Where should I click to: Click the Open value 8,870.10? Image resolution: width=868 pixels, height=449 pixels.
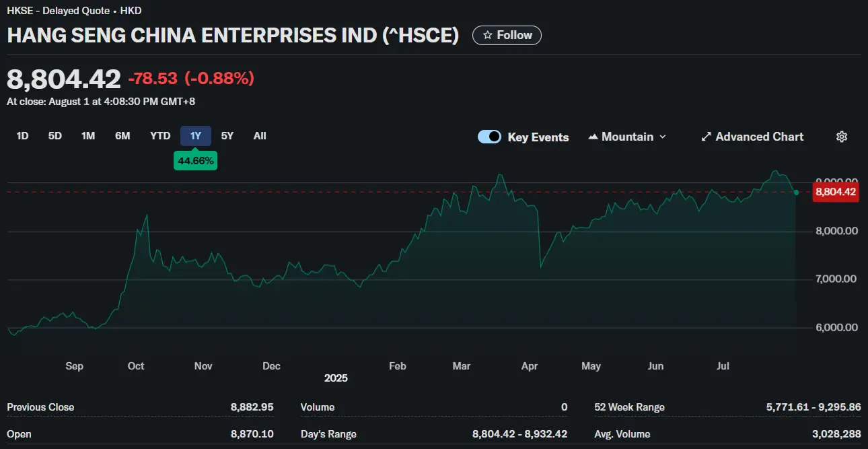click(252, 434)
